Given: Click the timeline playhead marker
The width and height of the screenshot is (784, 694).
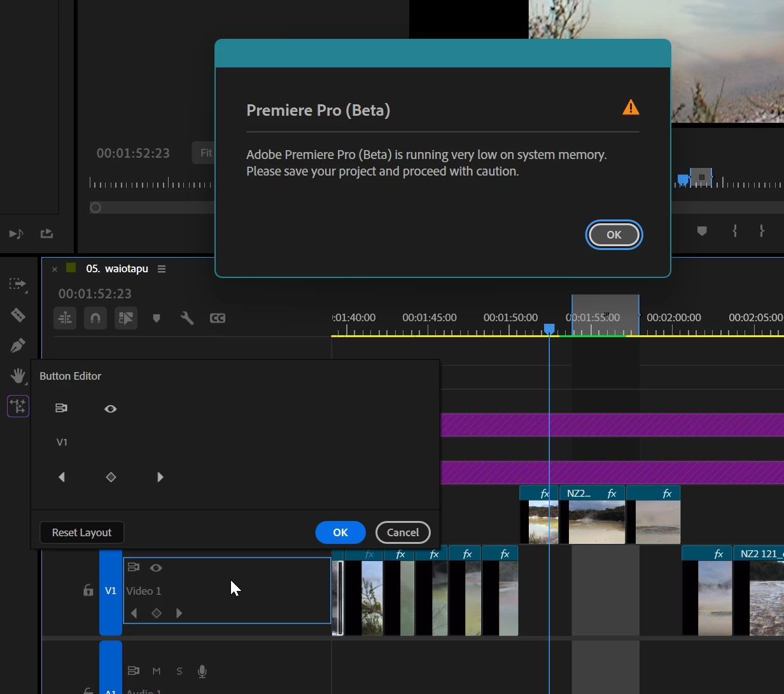Looking at the screenshot, I should point(549,329).
